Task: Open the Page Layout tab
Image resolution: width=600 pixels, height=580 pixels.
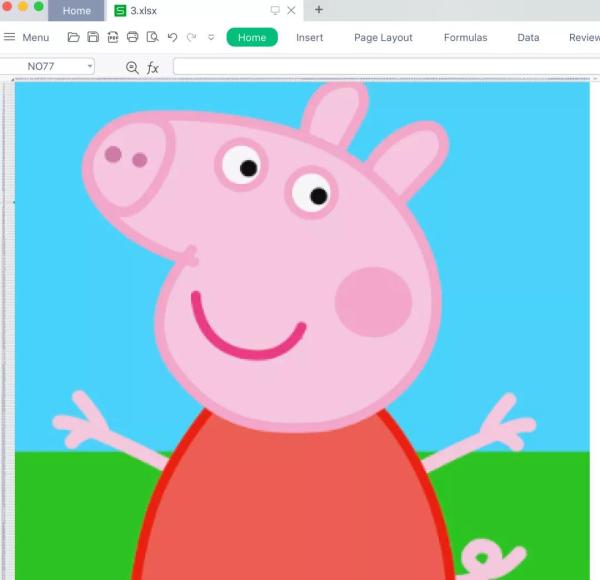Action: pos(383,37)
